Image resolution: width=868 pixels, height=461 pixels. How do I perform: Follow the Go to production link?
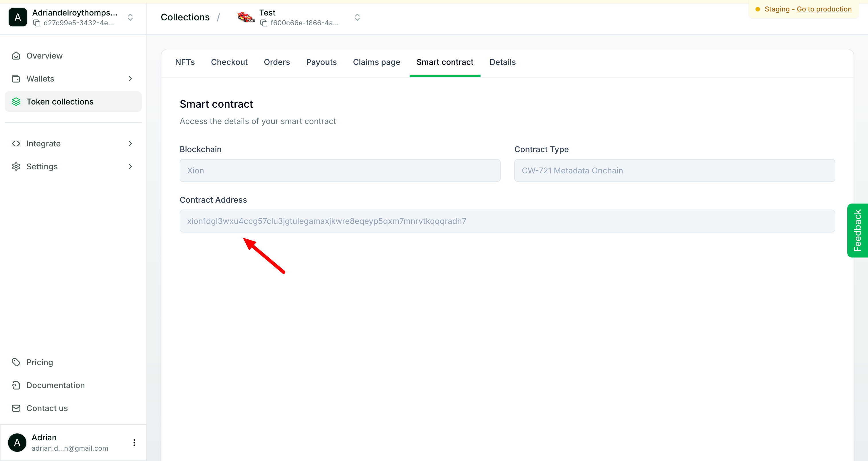click(824, 9)
